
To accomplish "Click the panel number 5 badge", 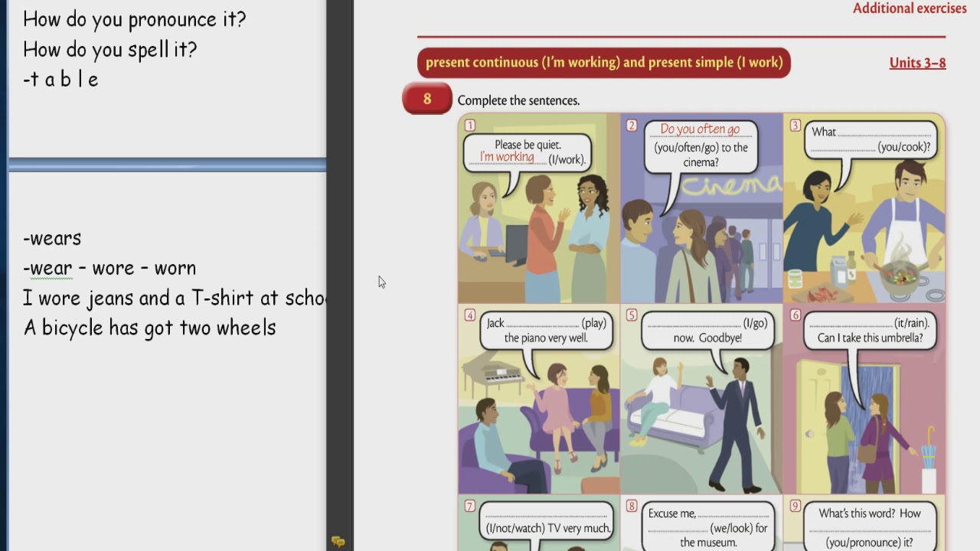I will click(x=632, y=315).
